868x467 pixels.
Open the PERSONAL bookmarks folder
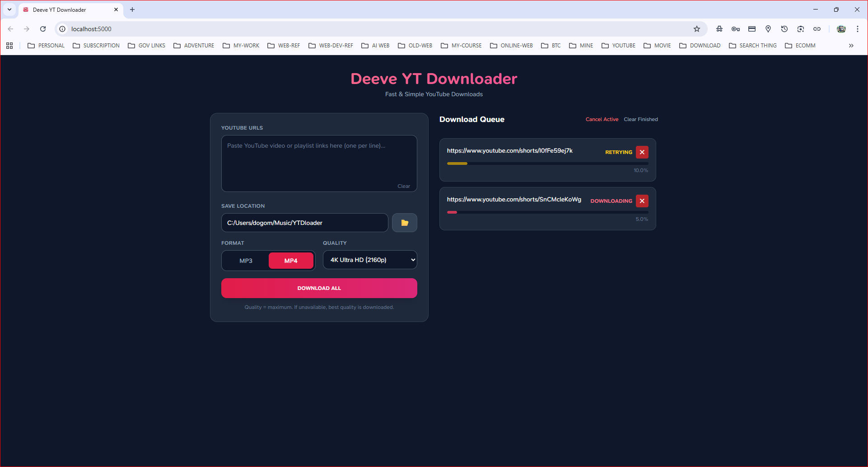[x=46, y=46]
